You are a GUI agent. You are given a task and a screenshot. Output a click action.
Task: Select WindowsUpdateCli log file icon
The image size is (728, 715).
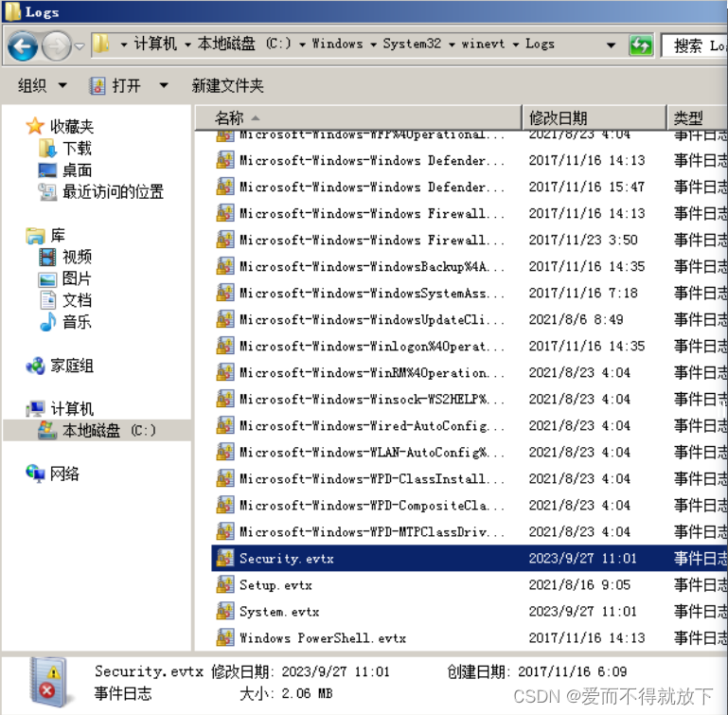[225, 319]
